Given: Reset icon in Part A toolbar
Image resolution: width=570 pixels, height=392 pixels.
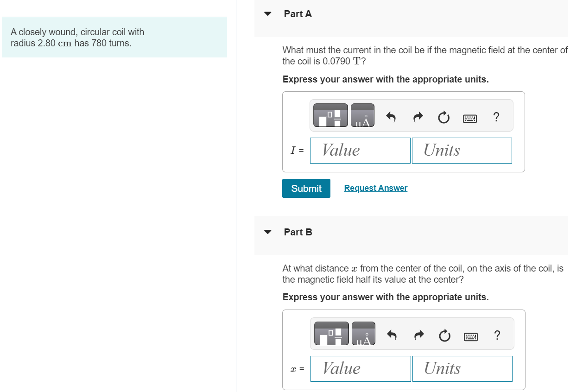Looking at the screenshot, I should (443, 118).
